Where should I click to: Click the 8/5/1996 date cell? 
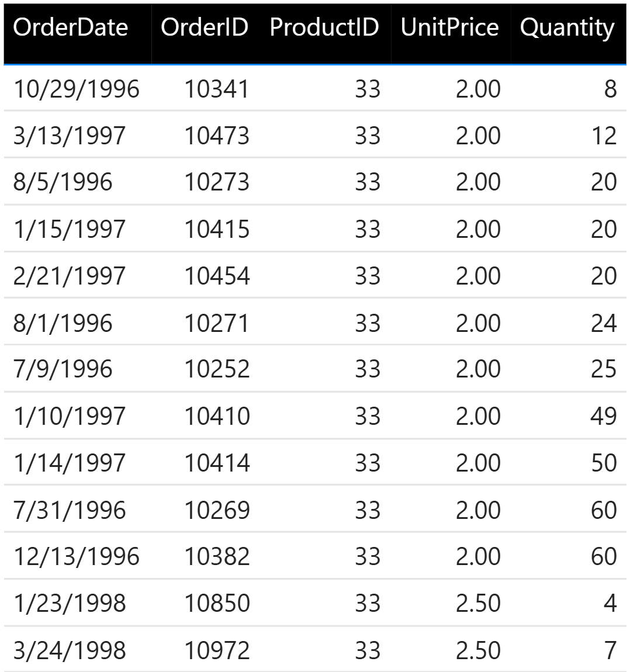click(x=63, y=182)
